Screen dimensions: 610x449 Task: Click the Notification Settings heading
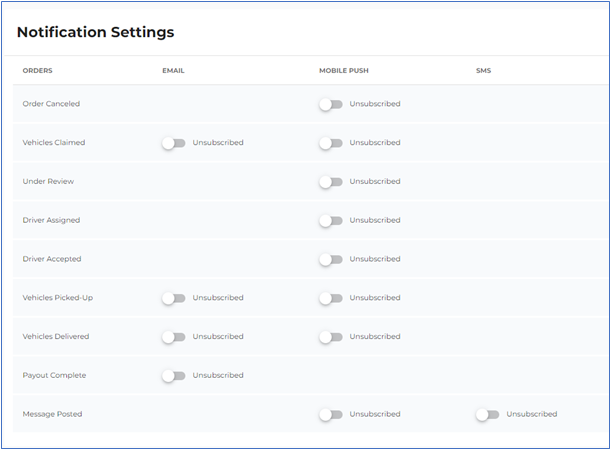95,32
